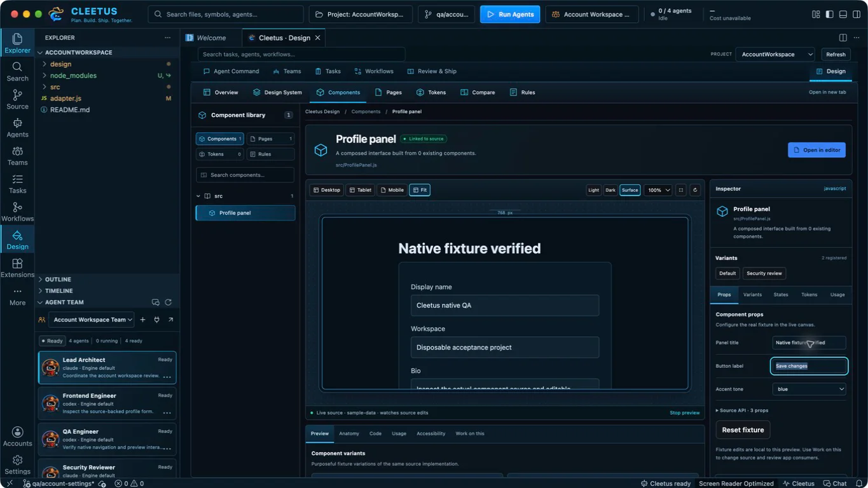Click the fullscreen preview icon
This screenshot has height=488, width=868.
pos(681,190)
